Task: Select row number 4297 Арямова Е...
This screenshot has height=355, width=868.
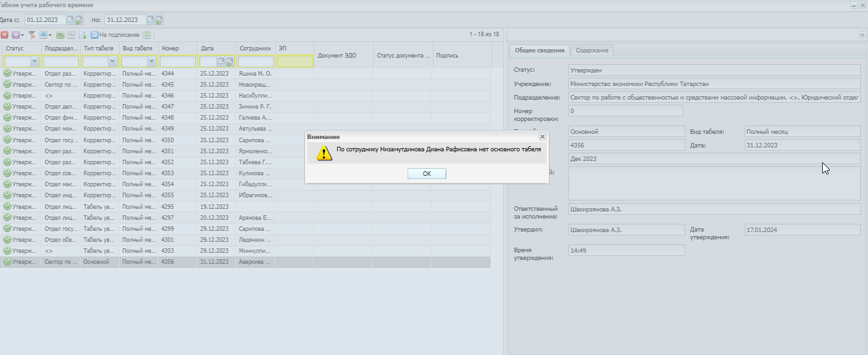Action: click(245, 217)
